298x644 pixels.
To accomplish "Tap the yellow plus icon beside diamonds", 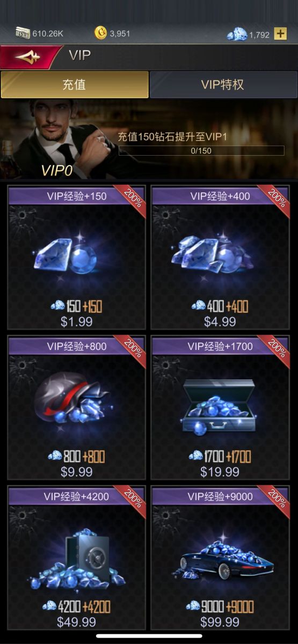I will pos(280,34).
